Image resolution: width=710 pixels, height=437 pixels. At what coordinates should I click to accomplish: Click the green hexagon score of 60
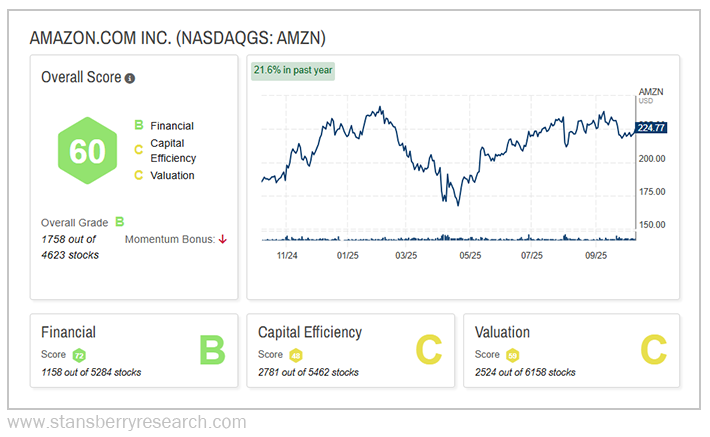(87, 151)
